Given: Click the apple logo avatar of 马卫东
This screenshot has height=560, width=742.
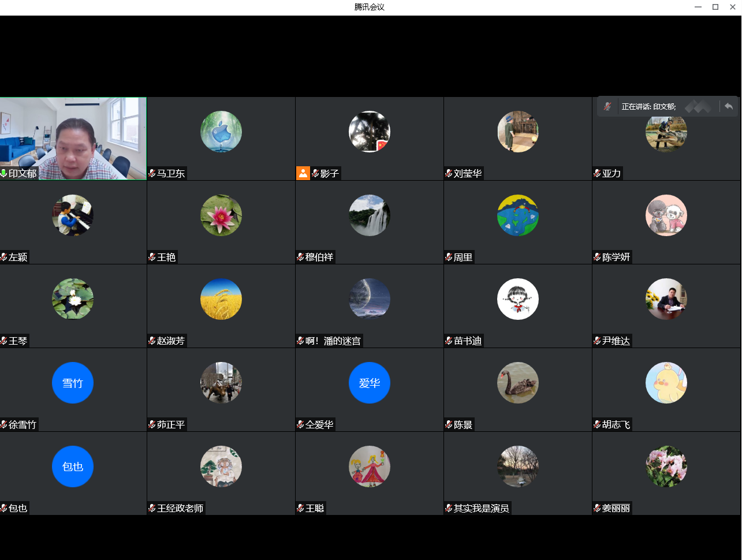Looking at the screenshot, I should pyautogui.click(x=221, y=132).
